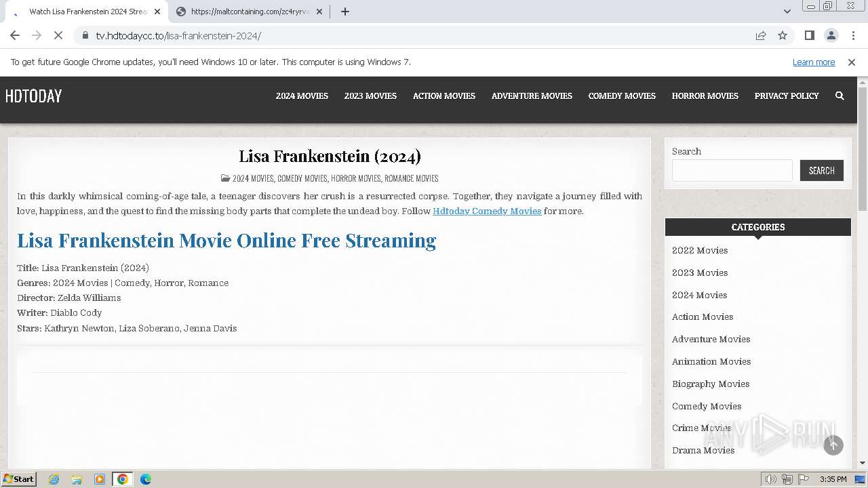
Task: Open HORROR MOVIES nav menu
Action: [705, 96]
